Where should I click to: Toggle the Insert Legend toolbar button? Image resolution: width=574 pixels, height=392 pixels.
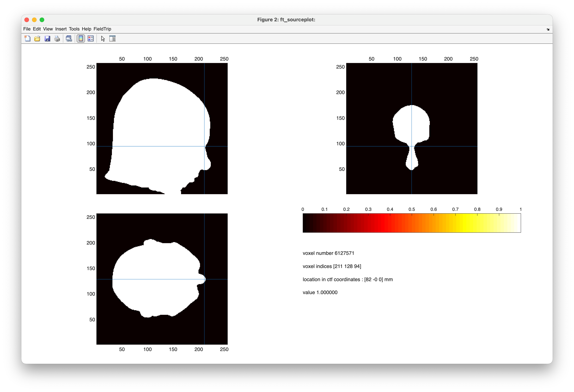[91, 38]
